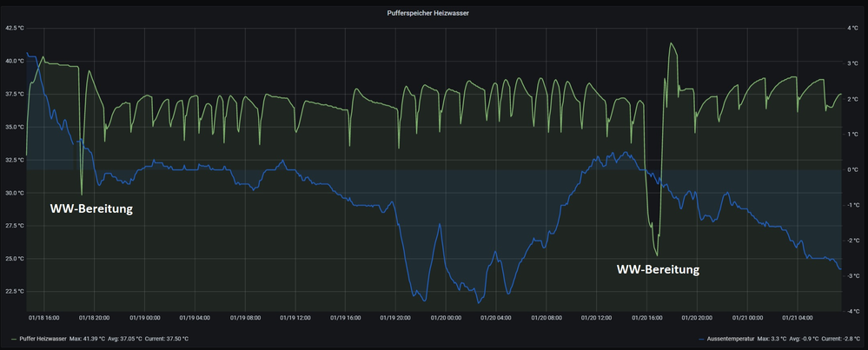This screenshot has height=350, width=868.
Task: Click the 01/18 16:00 time axis label
Action: click(x=43, y=318)
